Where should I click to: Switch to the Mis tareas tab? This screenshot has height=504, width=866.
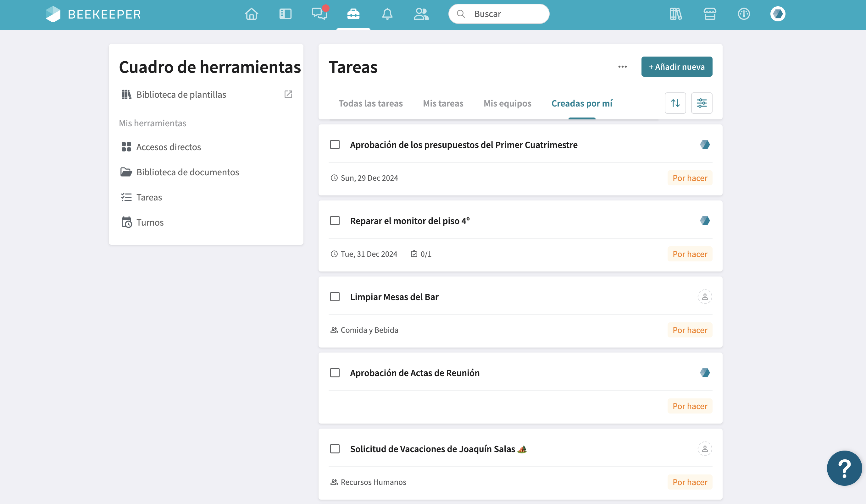click(443, 103)
